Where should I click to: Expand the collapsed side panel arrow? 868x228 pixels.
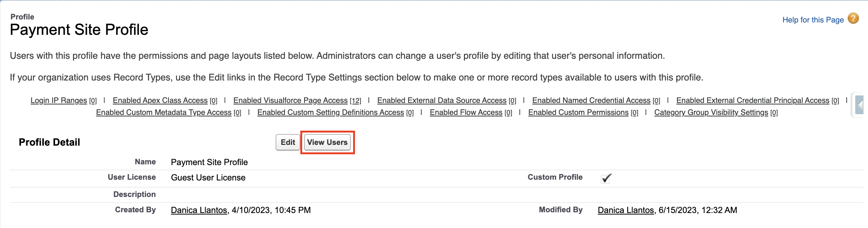860,105
